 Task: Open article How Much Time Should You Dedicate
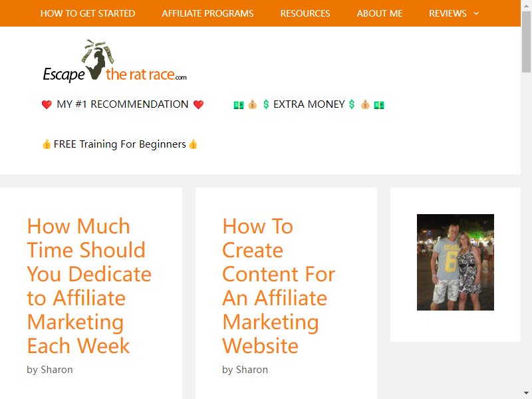pyautogui.click(x=89, y=286)
